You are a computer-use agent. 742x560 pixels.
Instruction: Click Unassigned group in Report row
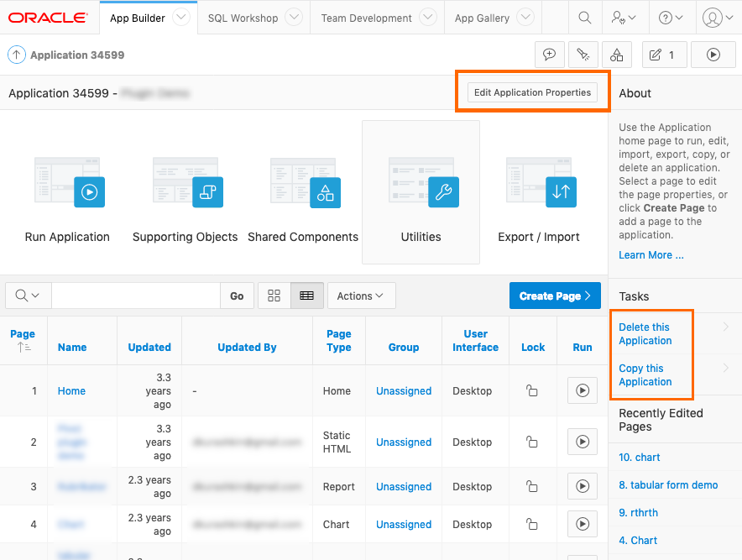[x=404, y=487]
